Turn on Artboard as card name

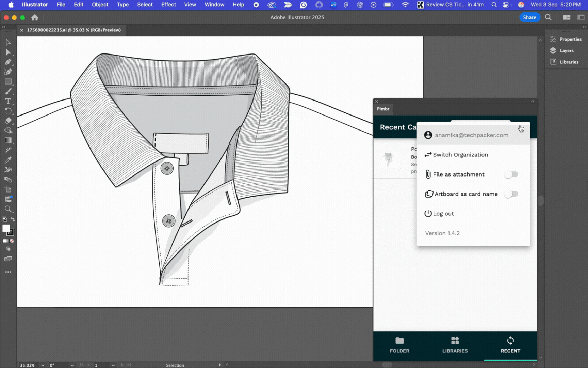(x=511, y=194)
